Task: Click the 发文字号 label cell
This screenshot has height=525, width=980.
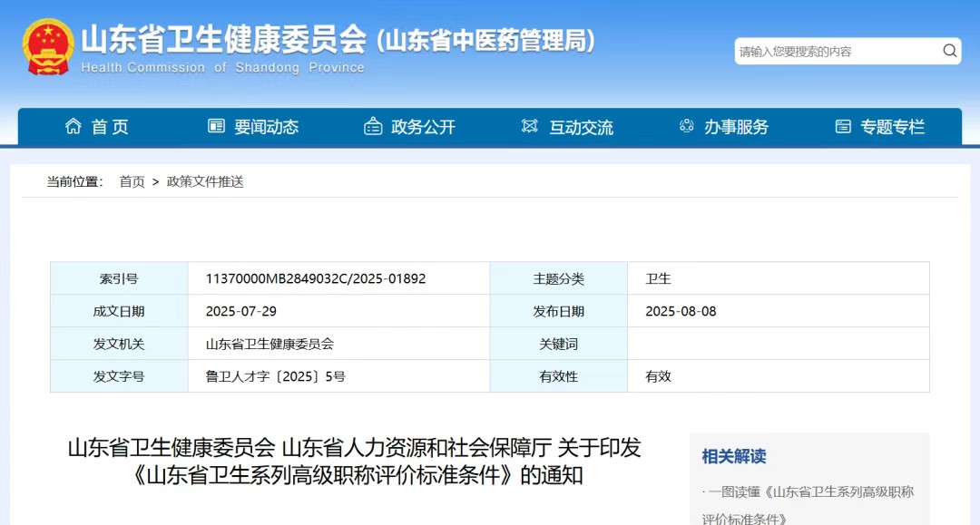Action: click(119, 376)
